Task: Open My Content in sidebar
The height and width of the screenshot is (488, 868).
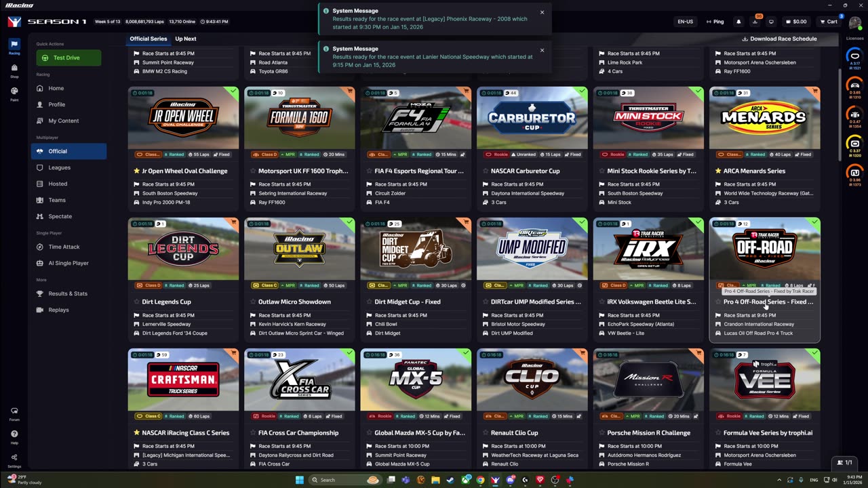Action: pos(68,121)
